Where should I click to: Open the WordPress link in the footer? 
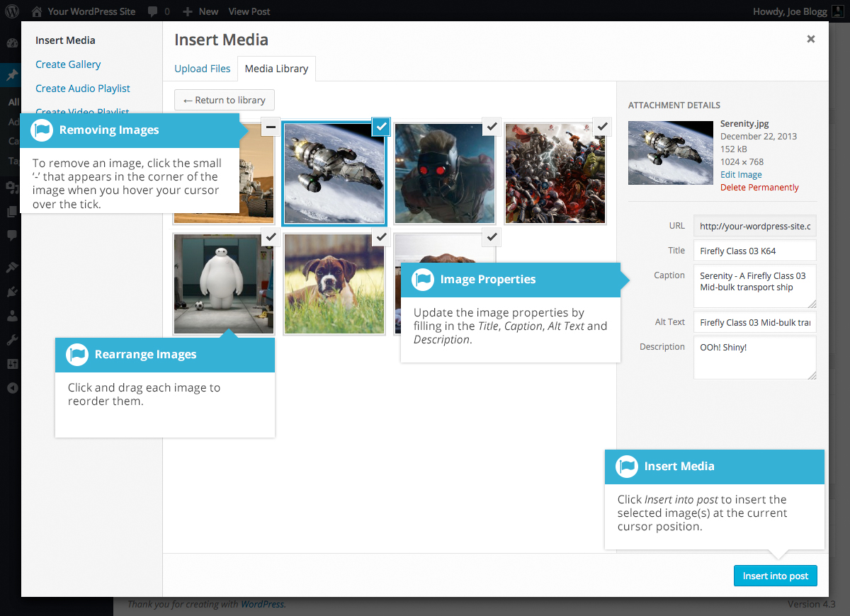262,604
